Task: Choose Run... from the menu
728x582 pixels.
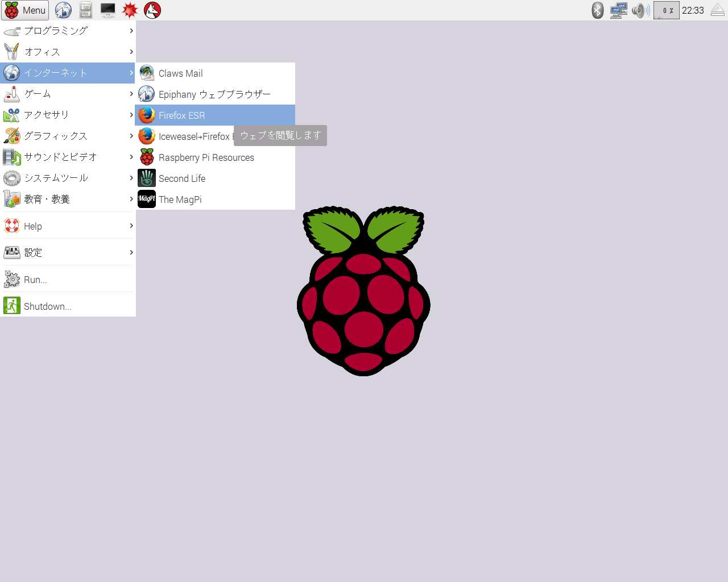Action: tap(68, 280)
